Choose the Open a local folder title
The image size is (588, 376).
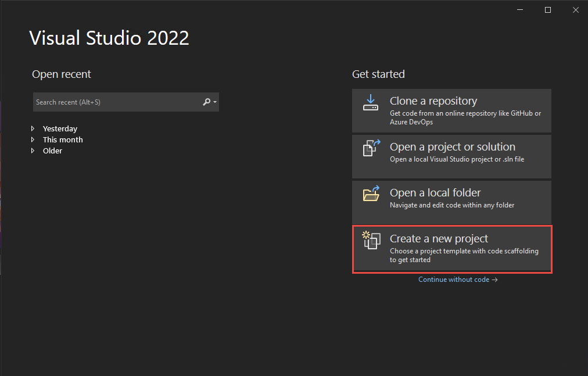pyautogui.click(x=435, y=193)
